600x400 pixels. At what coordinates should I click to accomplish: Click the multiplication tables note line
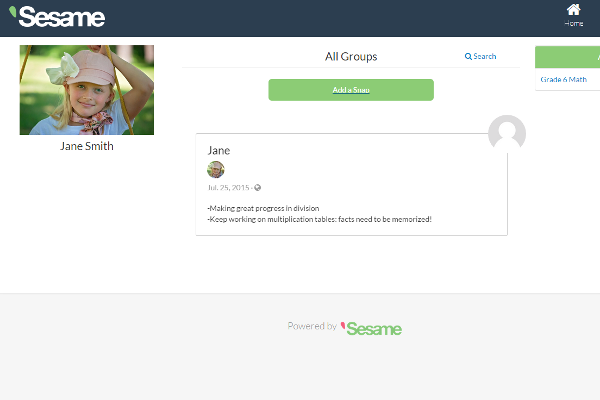tap(320, 219)
